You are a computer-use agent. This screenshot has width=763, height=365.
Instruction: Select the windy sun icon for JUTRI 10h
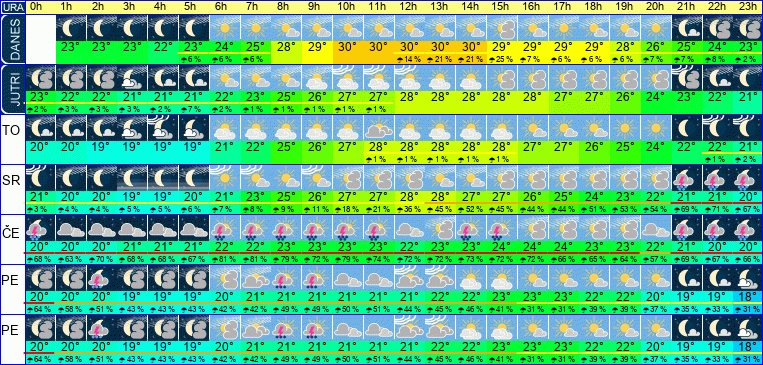(347, 78)
